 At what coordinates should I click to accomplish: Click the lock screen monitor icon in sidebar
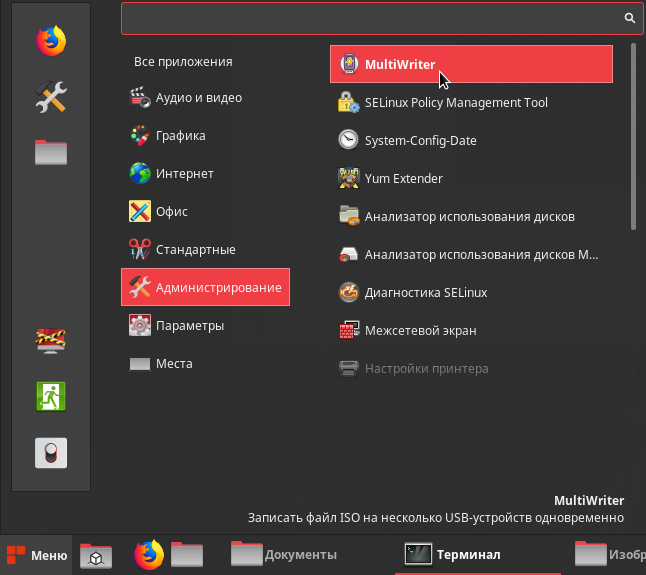pos(51,341)
